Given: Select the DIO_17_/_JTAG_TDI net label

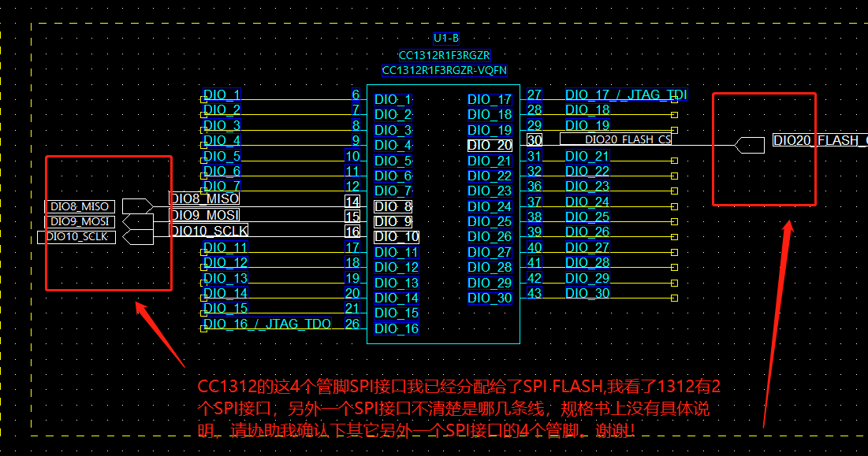Looking at the screenshot, I should pos(625,94).
